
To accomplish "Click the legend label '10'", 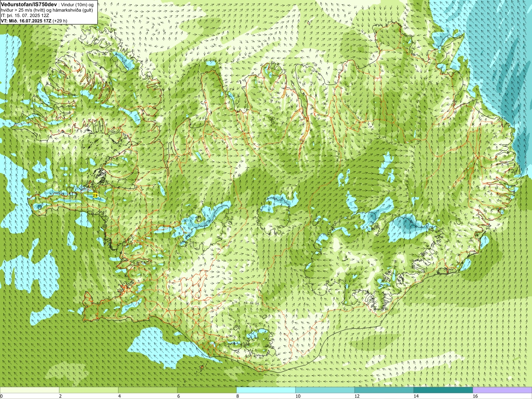I will 298,396.
